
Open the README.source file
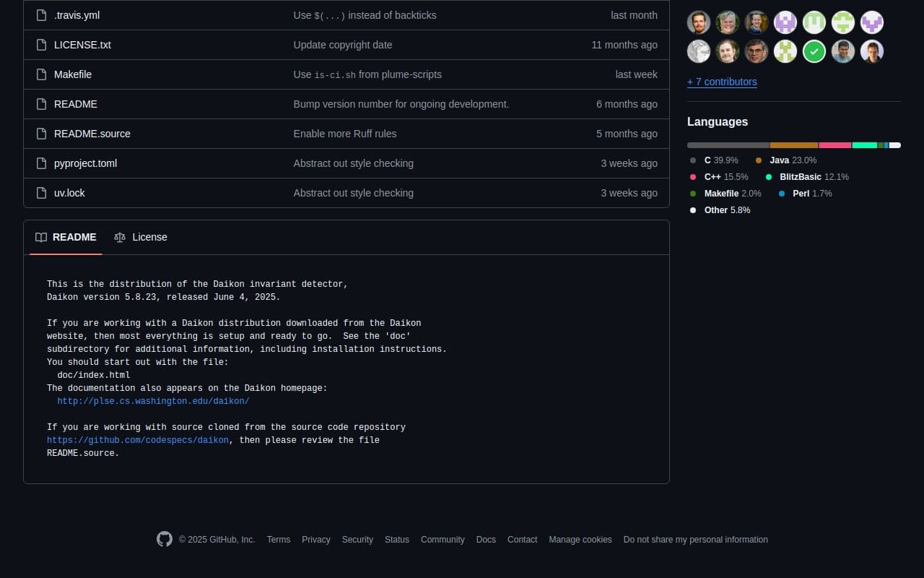coord(92,134)
